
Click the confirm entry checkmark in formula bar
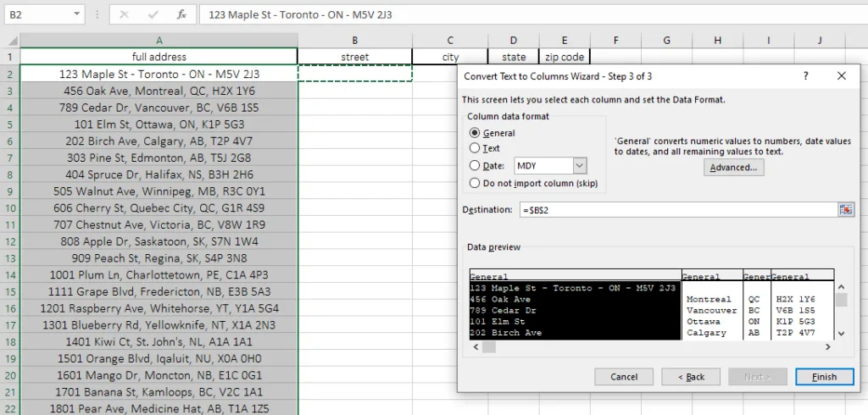153,15
